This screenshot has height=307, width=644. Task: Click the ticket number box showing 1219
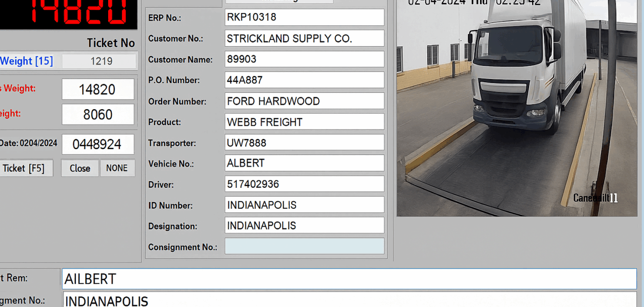point(99,61)
